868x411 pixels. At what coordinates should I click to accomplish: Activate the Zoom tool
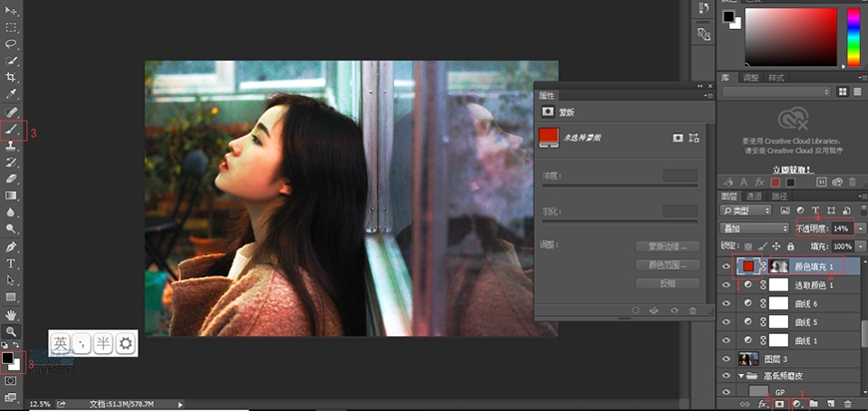pos(12,330)
